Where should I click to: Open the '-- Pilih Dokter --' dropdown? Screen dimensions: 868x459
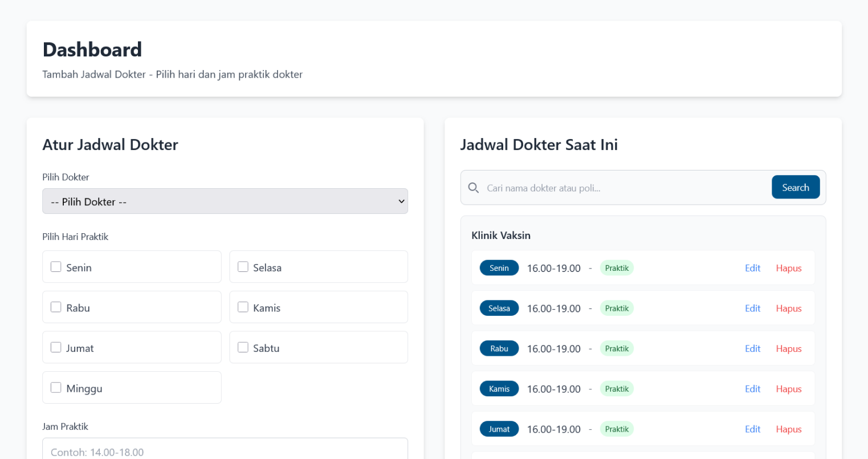pos(225,201)
